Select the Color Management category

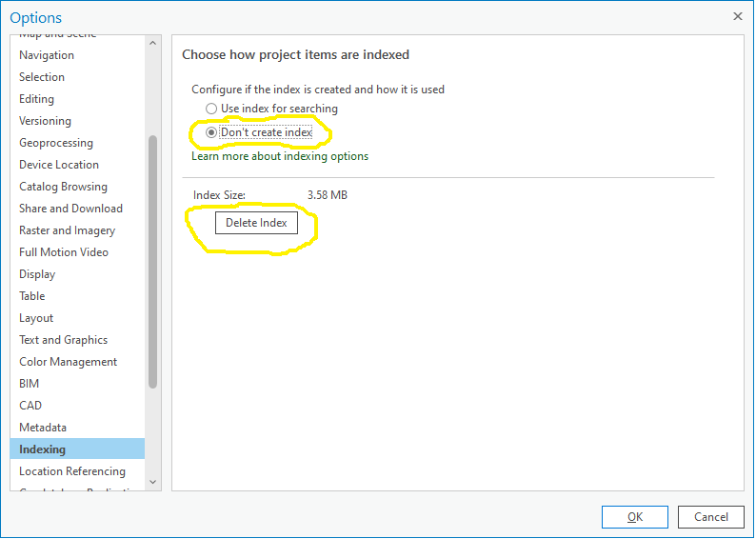coord(68,362)
